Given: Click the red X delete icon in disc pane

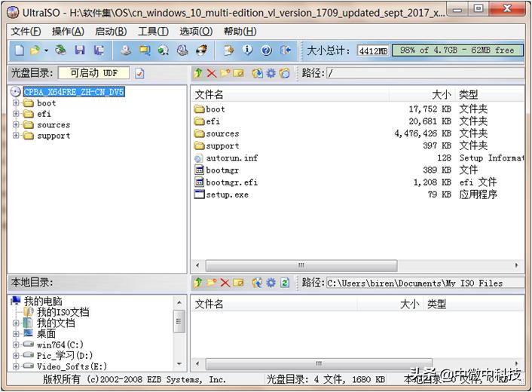Looking at the screenshot, I should click(212, 73).
